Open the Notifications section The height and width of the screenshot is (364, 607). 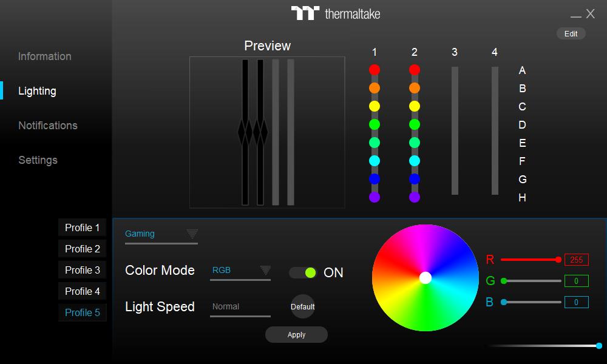point(47,126)
